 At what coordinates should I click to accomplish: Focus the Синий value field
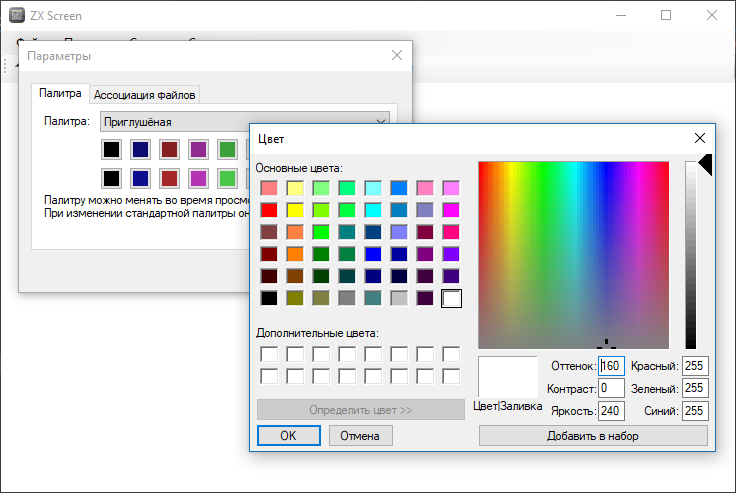(x=695, y=411)
